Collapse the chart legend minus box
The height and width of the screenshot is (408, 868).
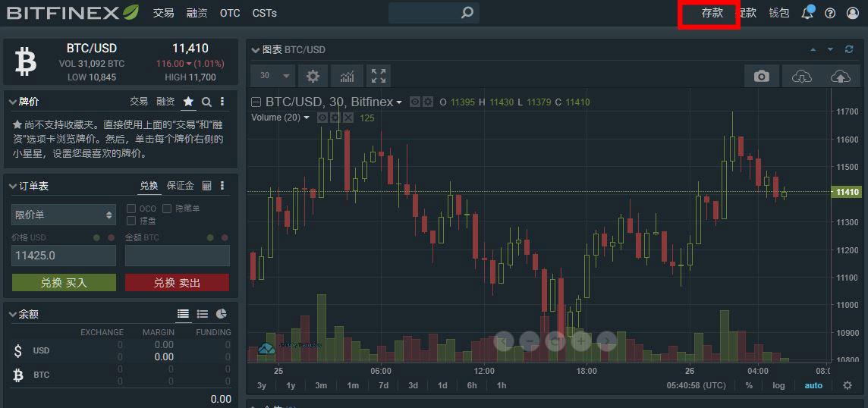click(x=256, y=102)
